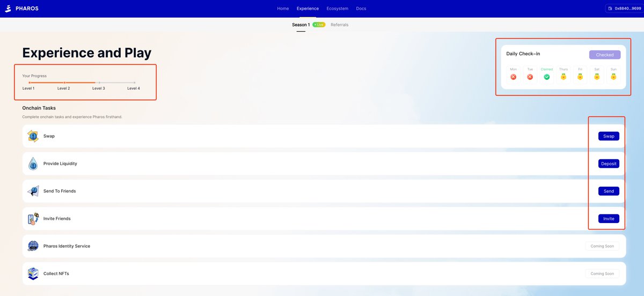Viewport: 644px width, 296px height.
Task: Click the Send To Friends paper plane icon
Action: 33,191
